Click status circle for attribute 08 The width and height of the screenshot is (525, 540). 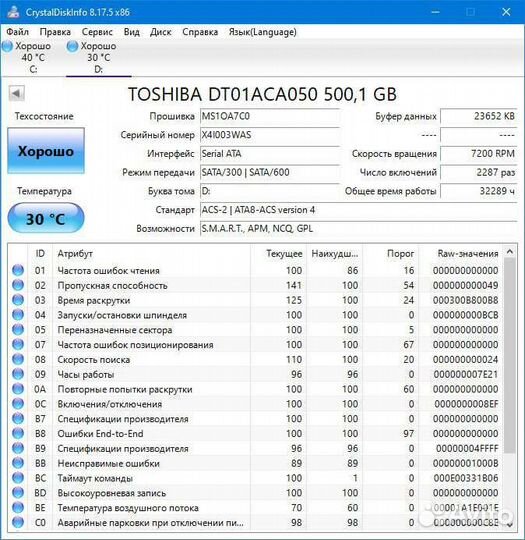click(x=18, y=359)
